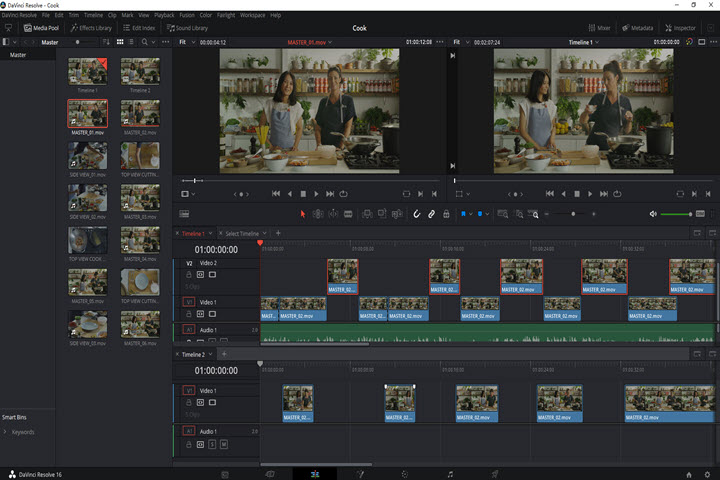Mute Audio 1 track in Timeline 2

(224, 443)
